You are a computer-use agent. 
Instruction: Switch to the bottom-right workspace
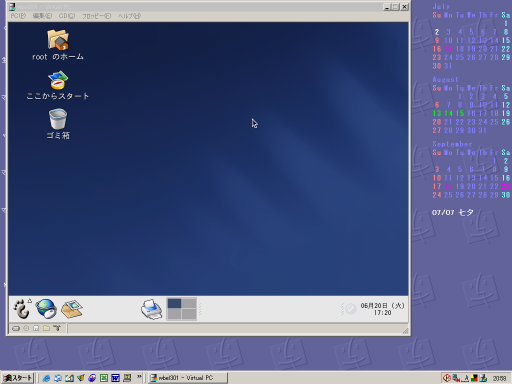coord(189,314)
